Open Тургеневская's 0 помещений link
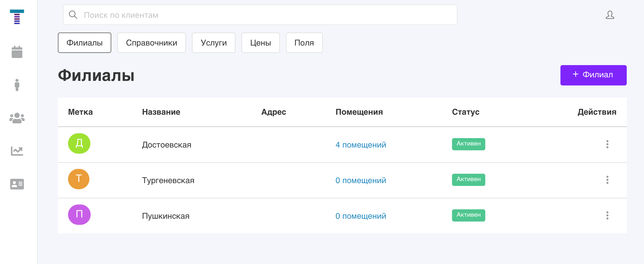Screen dimensions: 644x264 361,180
